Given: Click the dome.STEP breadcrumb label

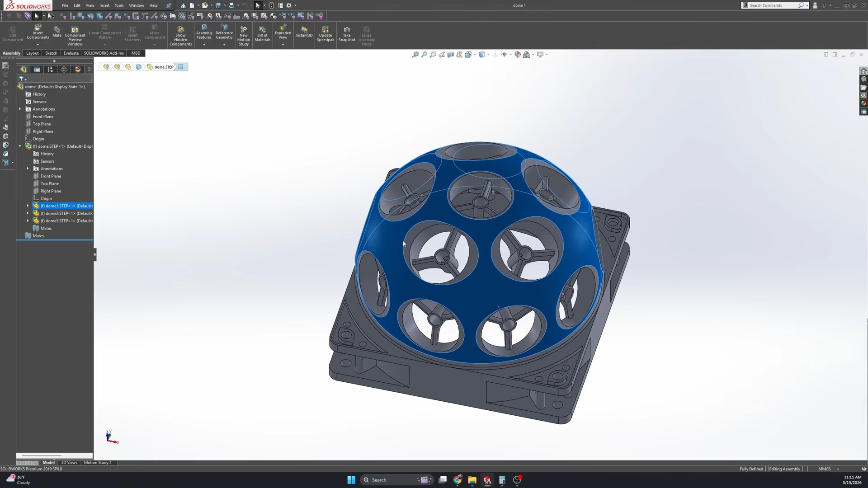Looking at the screenshot, I should [164, 67].
